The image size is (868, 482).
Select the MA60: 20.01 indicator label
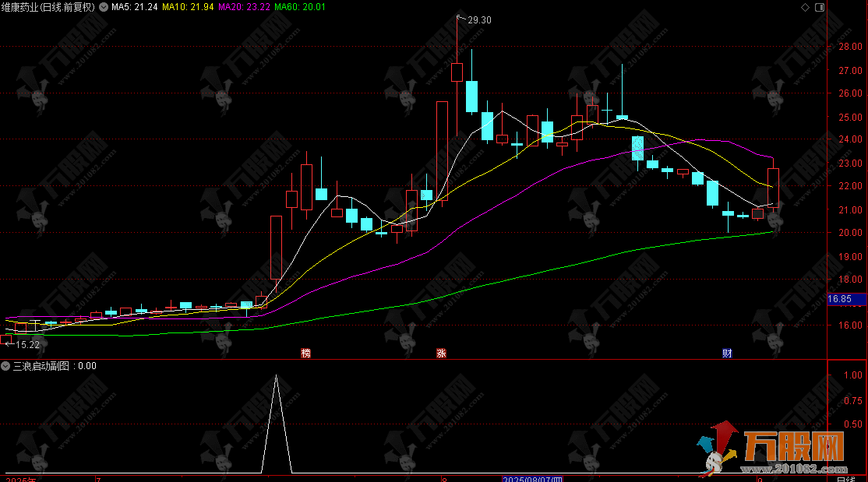tap(300, 7)
